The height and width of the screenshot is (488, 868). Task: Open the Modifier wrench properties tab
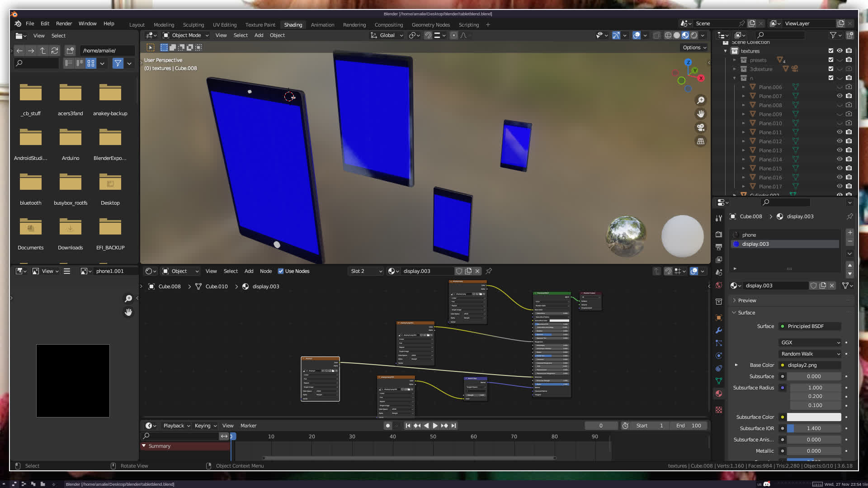pyautogui.click(x=719, y=330)
